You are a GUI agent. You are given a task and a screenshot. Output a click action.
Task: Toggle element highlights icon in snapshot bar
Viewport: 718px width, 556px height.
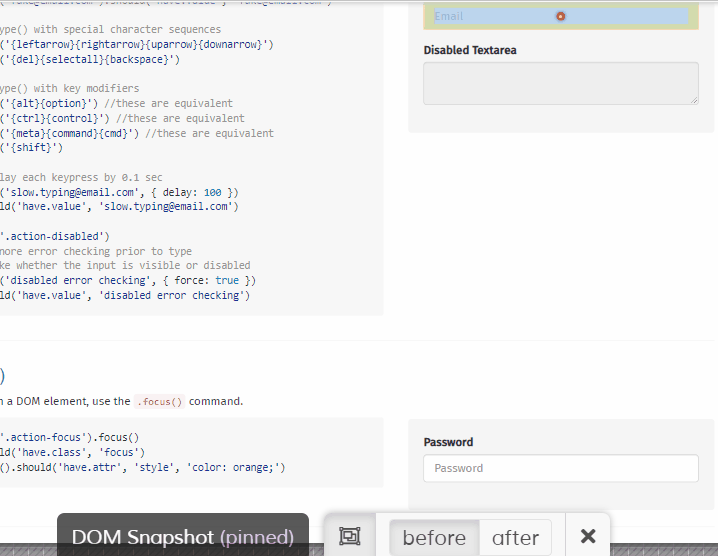[349, 536]
